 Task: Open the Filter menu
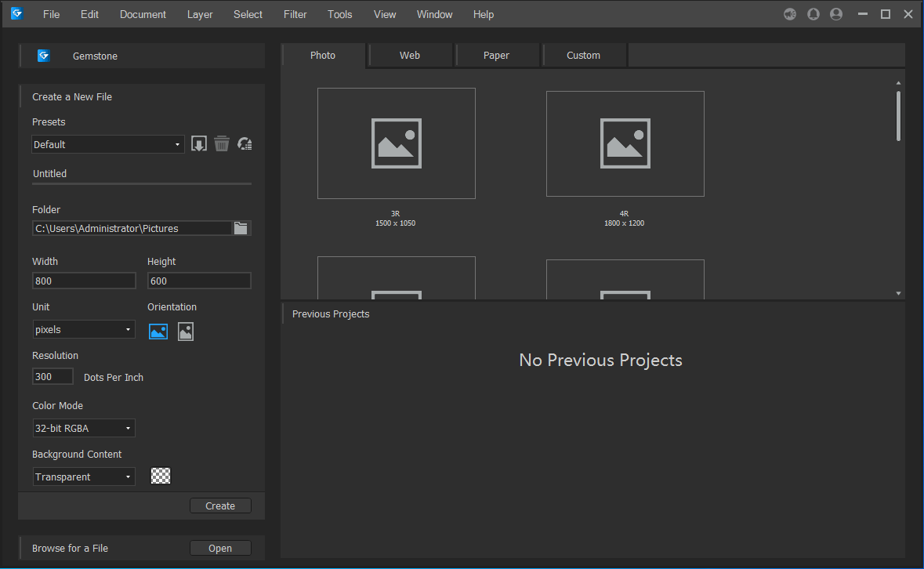tap(295, 14)
